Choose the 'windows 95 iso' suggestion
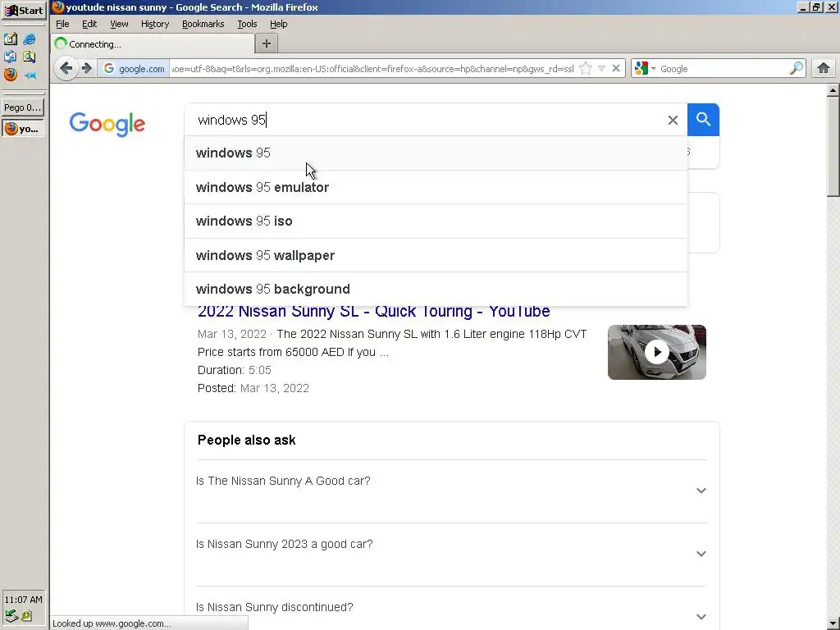Screen dimensions: 840x630 point(436,221)
